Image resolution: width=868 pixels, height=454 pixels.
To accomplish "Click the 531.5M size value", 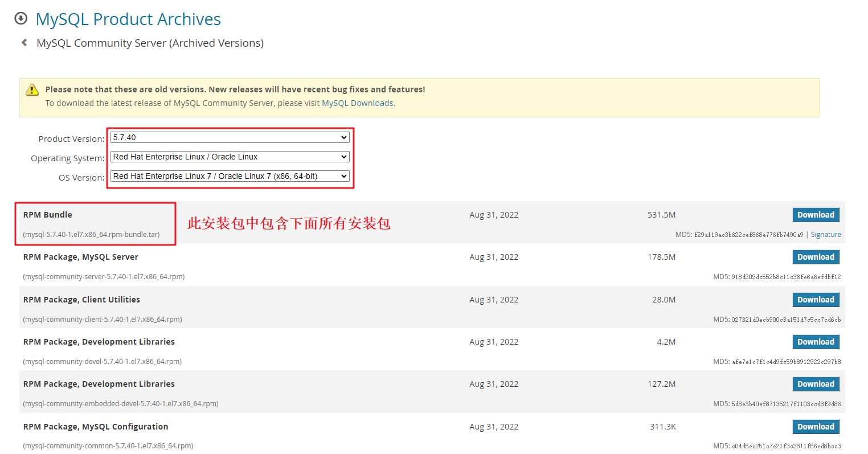I will [661, 215].
